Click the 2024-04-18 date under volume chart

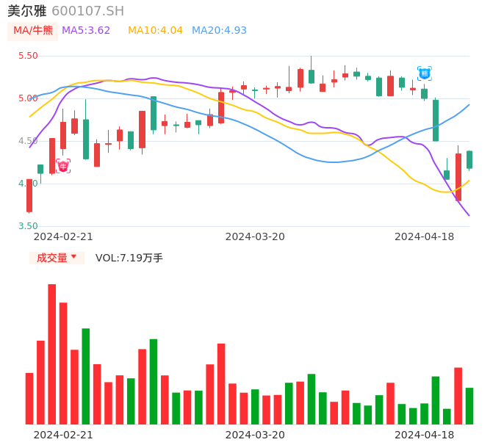425,435
